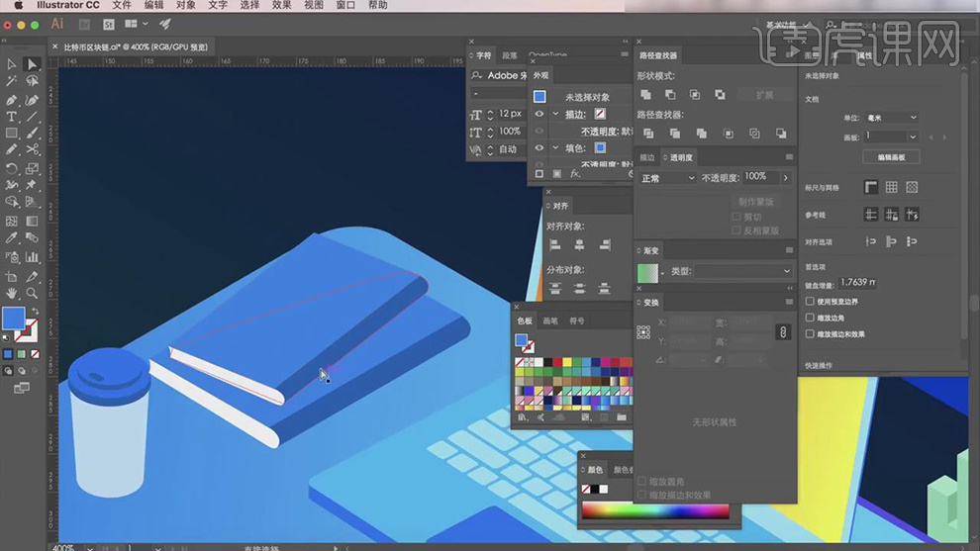Toggle constrain width and height proportions link
The width and height of the screenshot is (980, 551).
tap(782, 331)
